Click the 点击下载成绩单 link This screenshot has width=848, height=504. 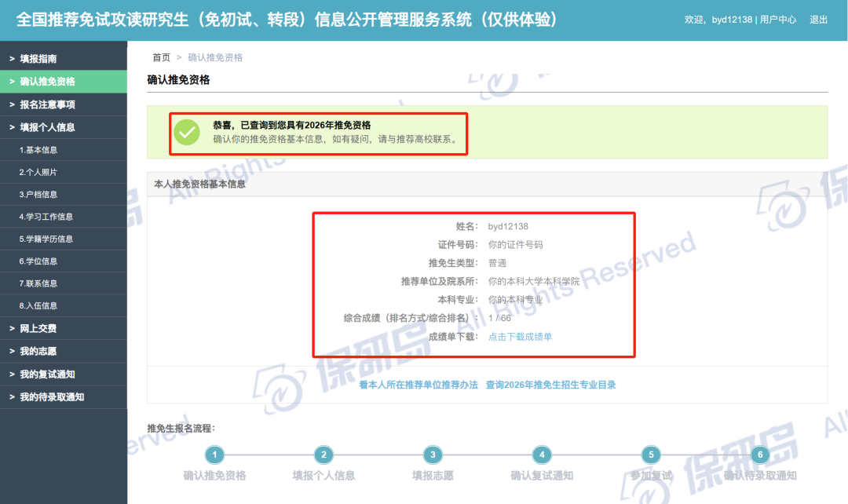point(520,337)
